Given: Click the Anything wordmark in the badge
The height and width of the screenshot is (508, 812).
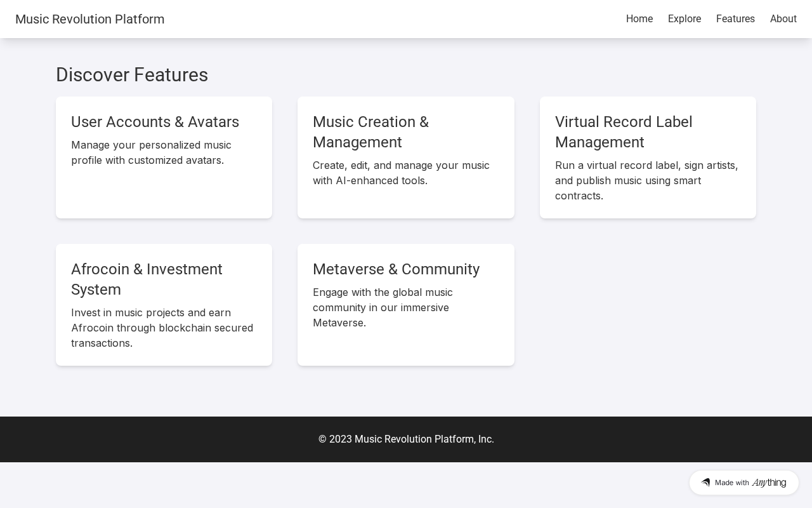Looking at the screenshot, I should click(x=769, y=483).
